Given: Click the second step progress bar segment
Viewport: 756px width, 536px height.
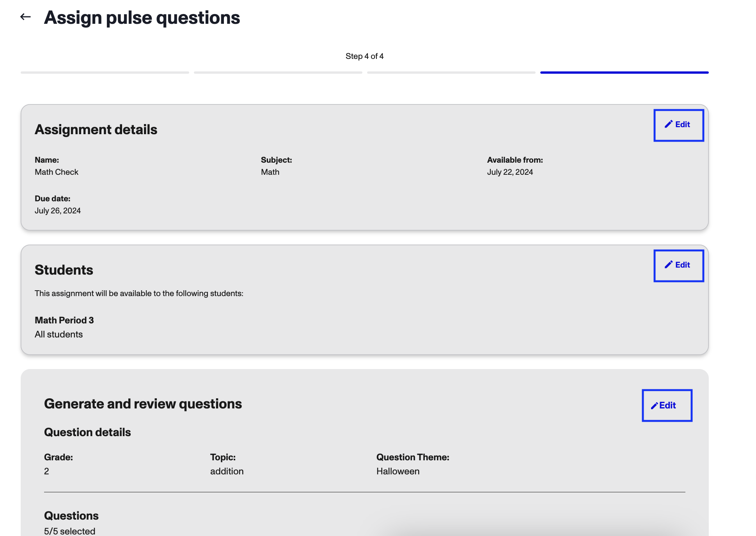Looking at the screenshot, I should [x=278, y=73].
